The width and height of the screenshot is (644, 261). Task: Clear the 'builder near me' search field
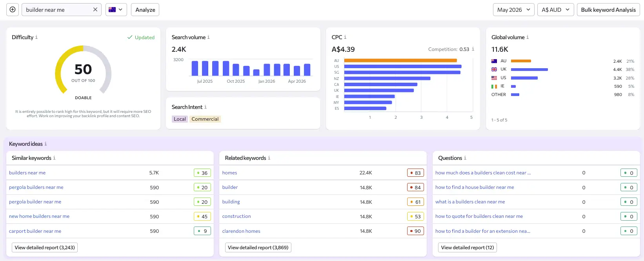95,9
